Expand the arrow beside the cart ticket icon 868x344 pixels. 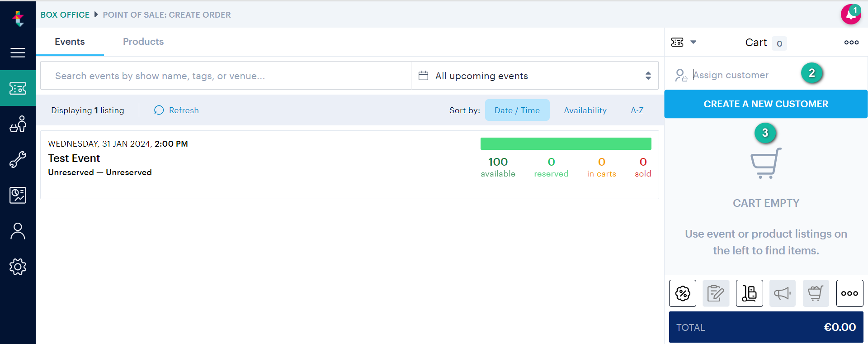(693, 42)
